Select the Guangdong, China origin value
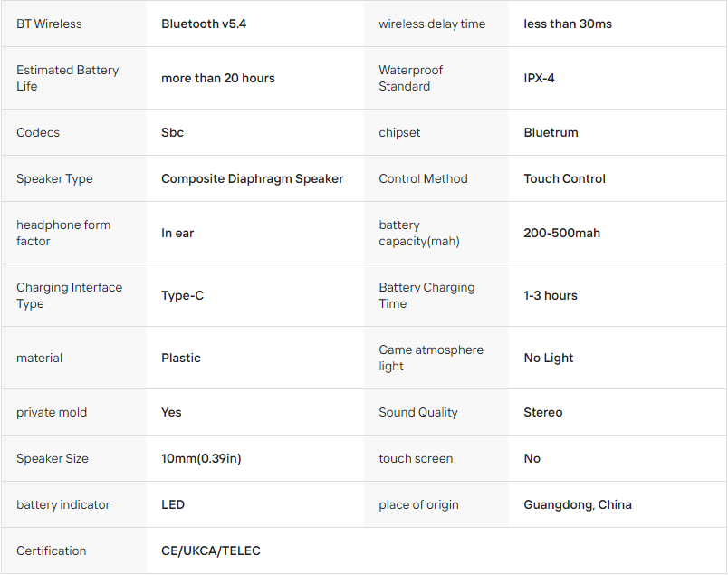Viewport: 728px width, 575px height. tap(577, 505)
